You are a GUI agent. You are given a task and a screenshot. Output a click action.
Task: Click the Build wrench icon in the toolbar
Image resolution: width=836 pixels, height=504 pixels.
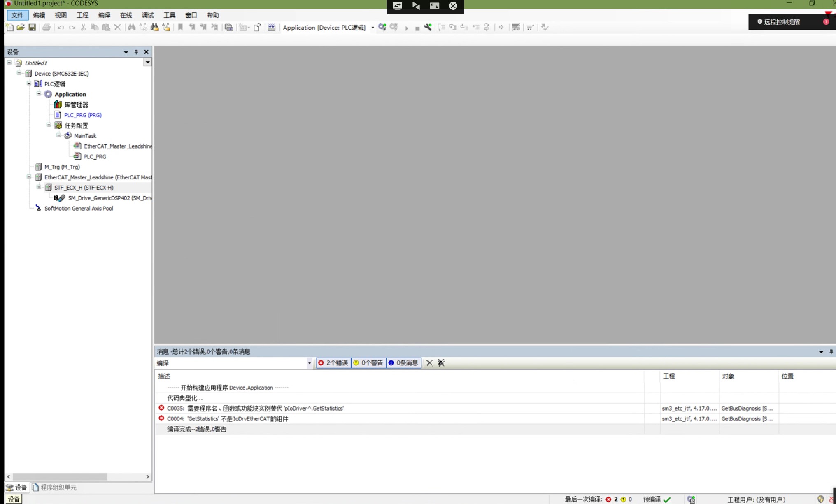click(x=428, y=28)
